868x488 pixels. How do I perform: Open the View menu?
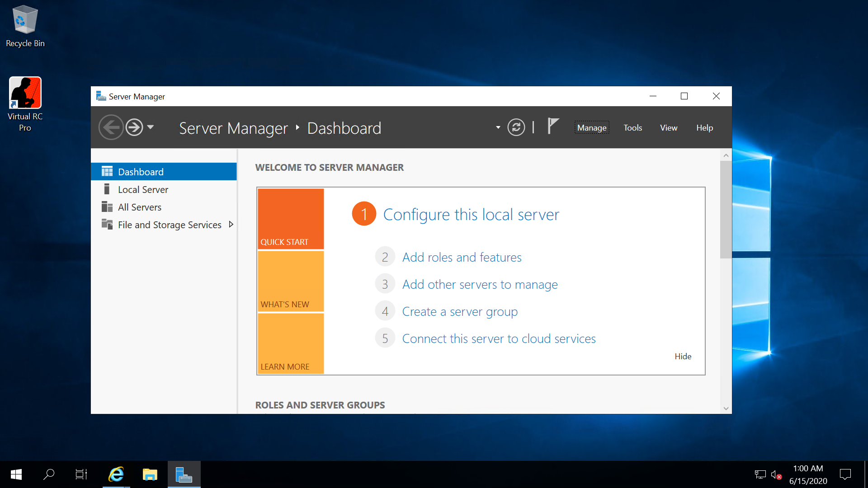(669, 128)
